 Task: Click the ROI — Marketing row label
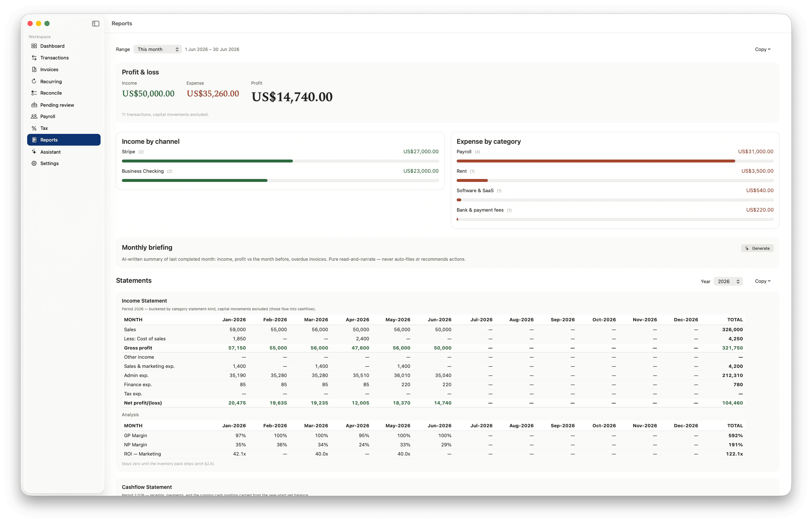[x=142, y=454]
